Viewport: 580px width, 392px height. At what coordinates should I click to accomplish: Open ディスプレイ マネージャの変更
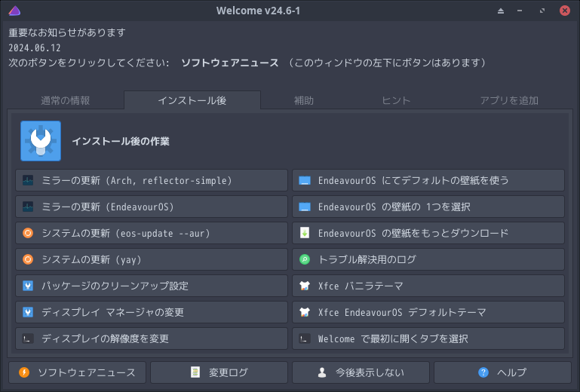152,312
